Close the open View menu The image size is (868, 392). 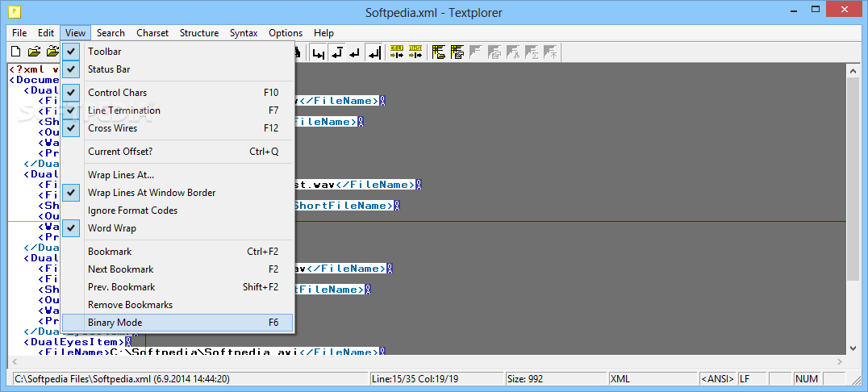[x=75, y=32]
